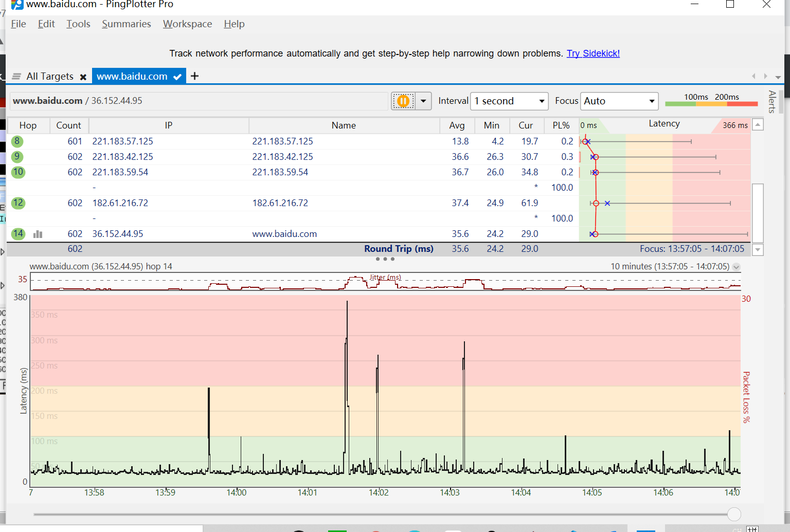Switch to the All Targets tab
This screenshot has width=790, height=532.
50,76
